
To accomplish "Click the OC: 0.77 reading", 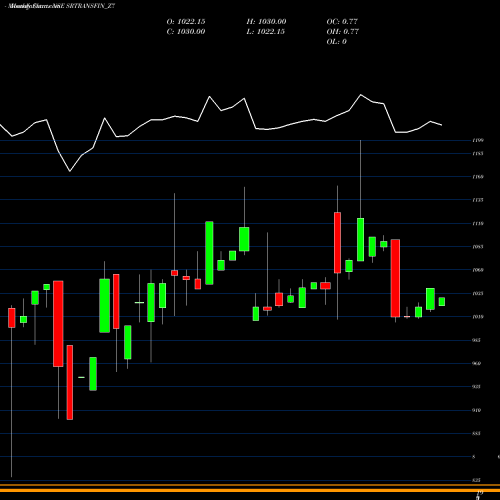I will (x=342, y=22).
